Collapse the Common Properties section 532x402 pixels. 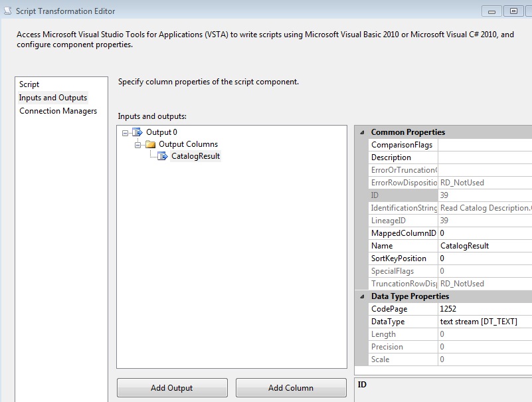pyautogui.click(x=362, y=132)
